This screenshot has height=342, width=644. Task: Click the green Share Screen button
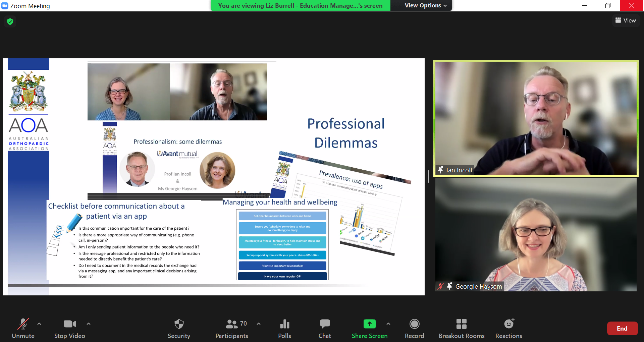coord(370,328)
